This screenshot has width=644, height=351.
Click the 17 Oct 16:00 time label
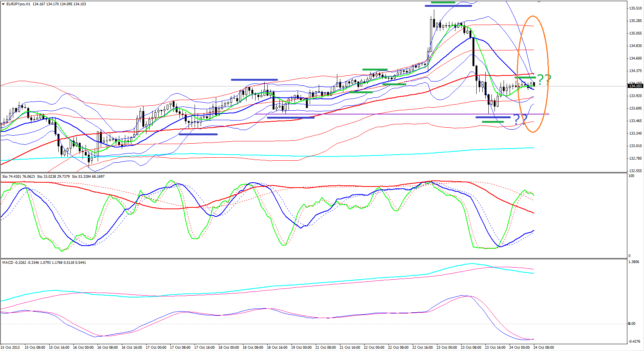204,347
